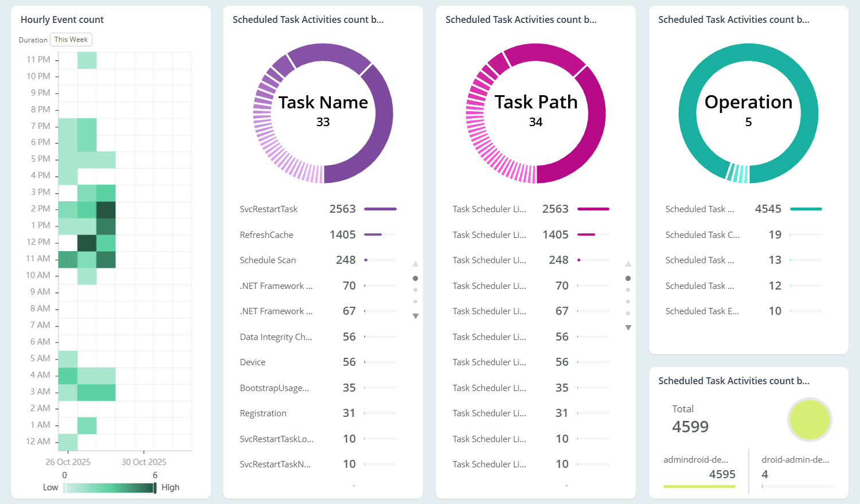The width and height of the screenshot is (860, 504).
Task: Click the last page dot in Task Name list
Action: [x=415, y=303]
